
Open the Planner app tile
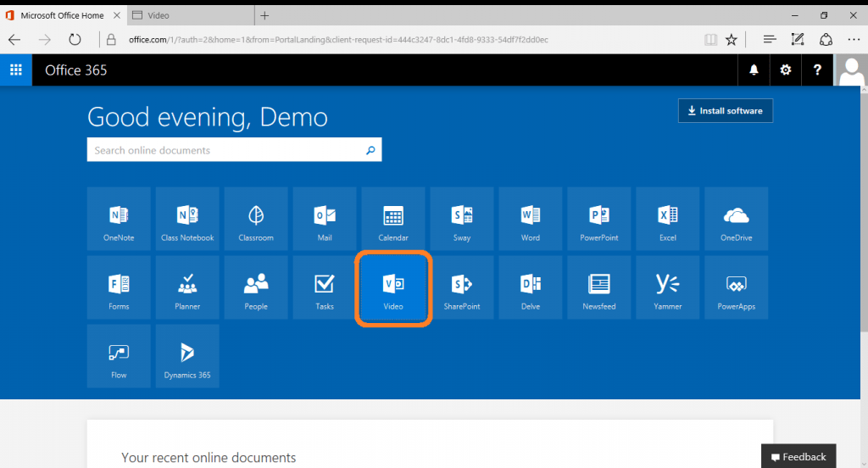187,287
